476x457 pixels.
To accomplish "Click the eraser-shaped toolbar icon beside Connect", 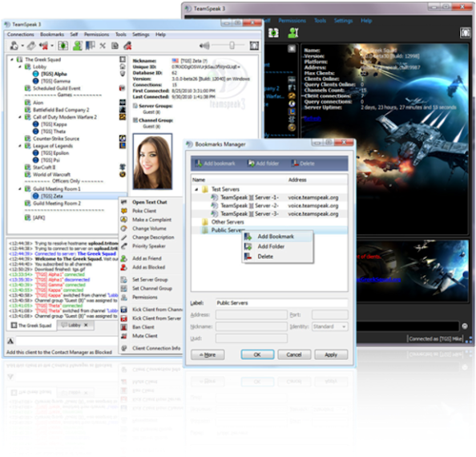I will click(x=31, y=46).
